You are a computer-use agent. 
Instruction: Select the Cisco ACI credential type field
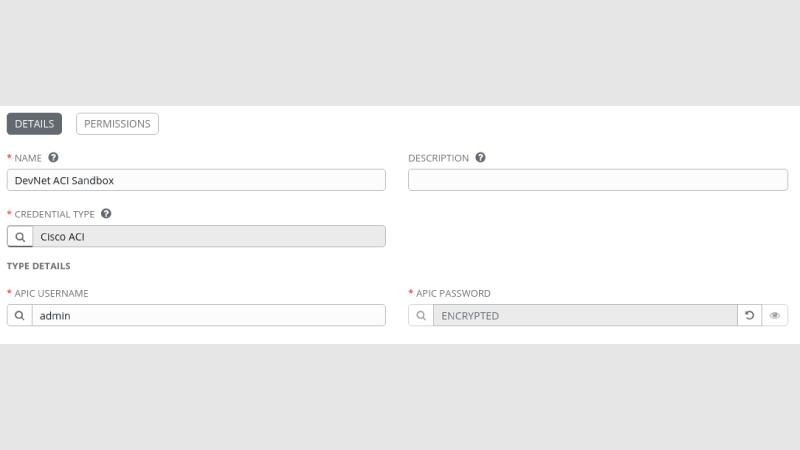click(x=208, y=236)
